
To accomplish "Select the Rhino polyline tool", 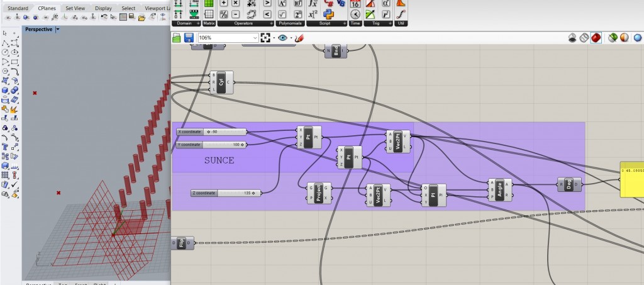I will [x=5, y=43].
